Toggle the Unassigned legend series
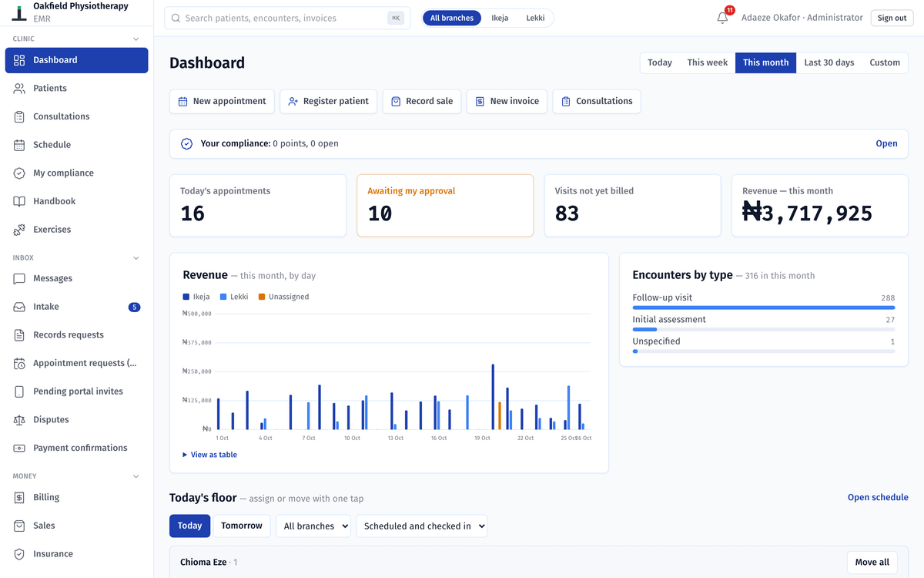Image resolution: width=924 pixels, height=578 pixels. [283, 297]
